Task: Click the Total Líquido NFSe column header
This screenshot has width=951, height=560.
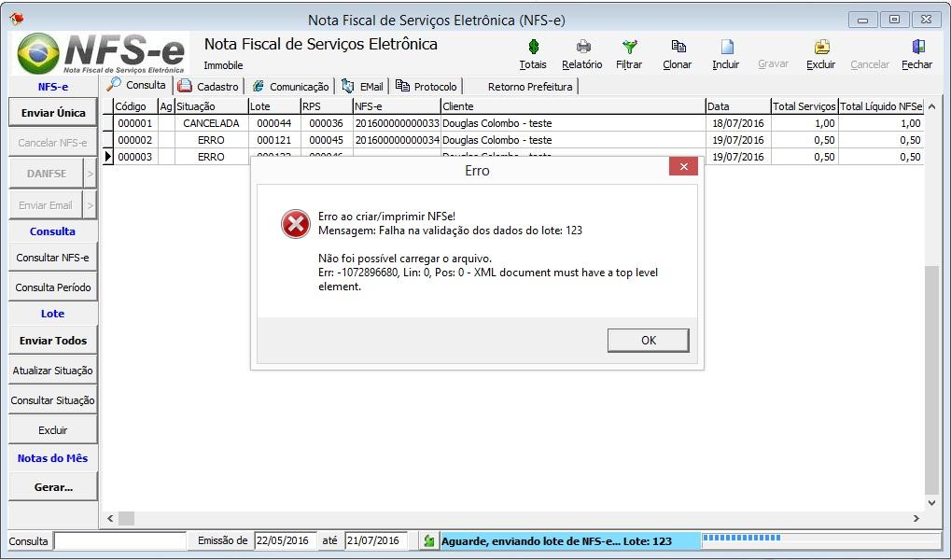Action: (881, 106)
